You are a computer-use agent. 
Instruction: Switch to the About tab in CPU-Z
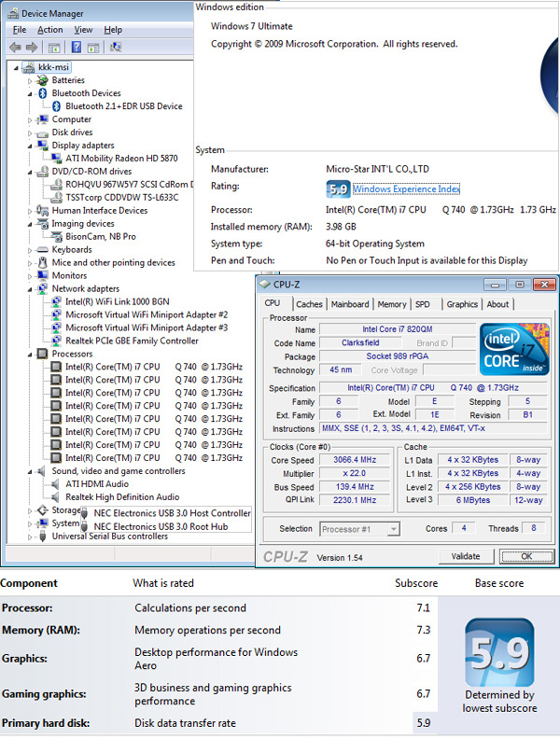(497, 304)
